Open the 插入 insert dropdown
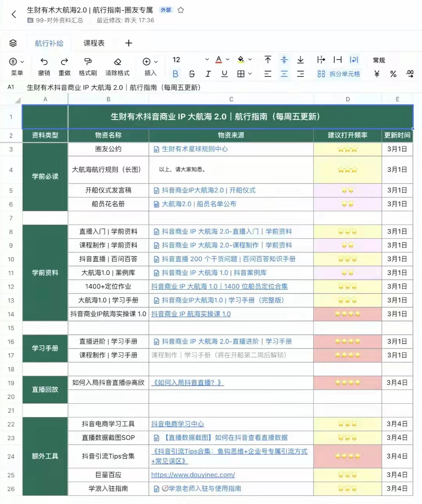 click(150, 67)
